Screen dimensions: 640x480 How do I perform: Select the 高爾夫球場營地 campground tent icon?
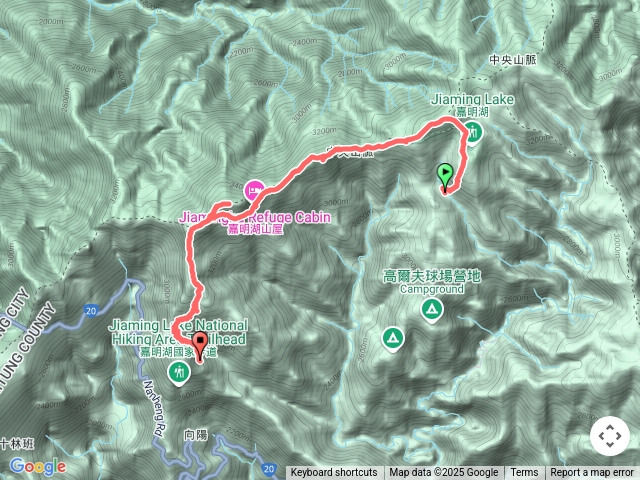pos(432,311)
